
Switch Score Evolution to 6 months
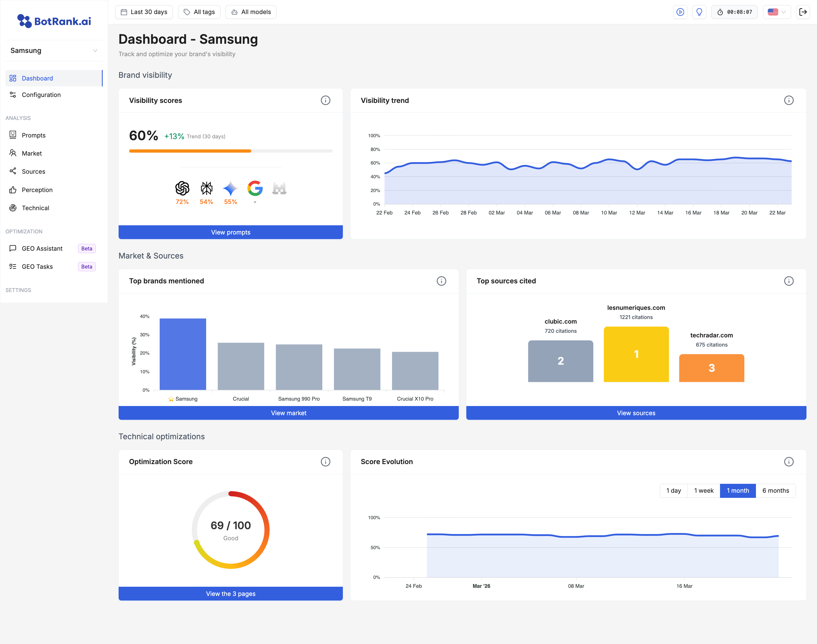775,491
